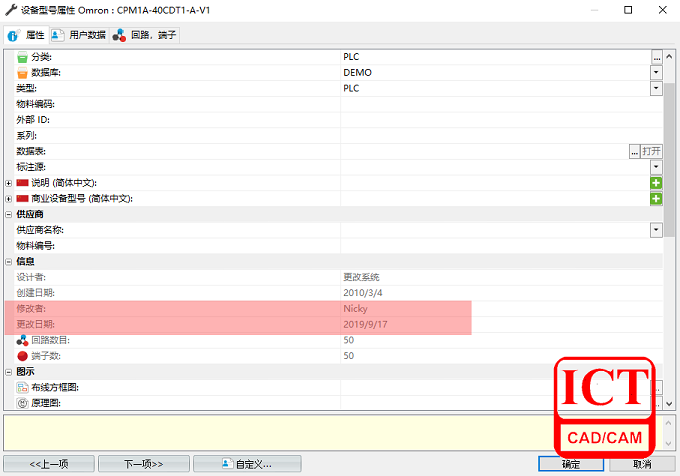
Task: Maximize the 设备型号属性 window
Action: coord(628,10)
